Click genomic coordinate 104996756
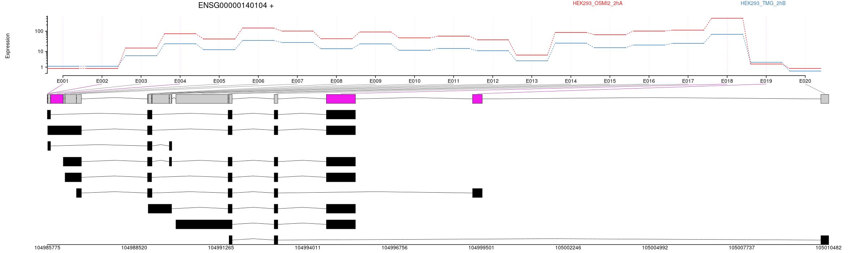Screen dimensions: 868x253 point(395,248)
